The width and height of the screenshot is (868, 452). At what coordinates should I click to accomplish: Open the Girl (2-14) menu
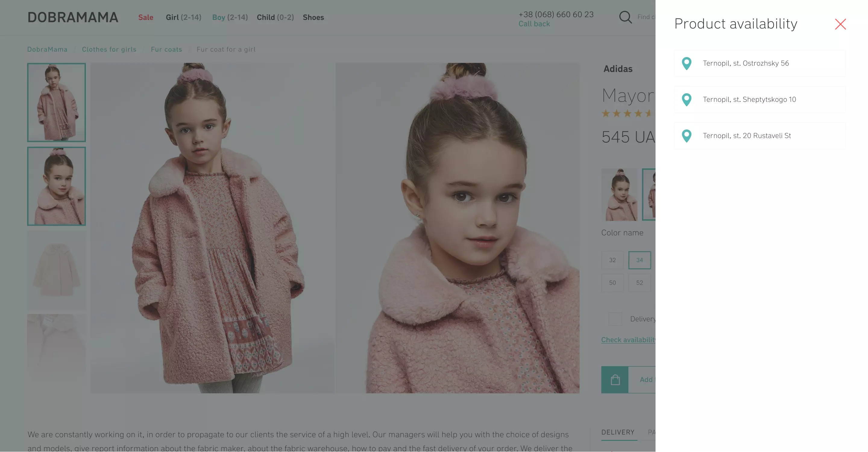183,17
